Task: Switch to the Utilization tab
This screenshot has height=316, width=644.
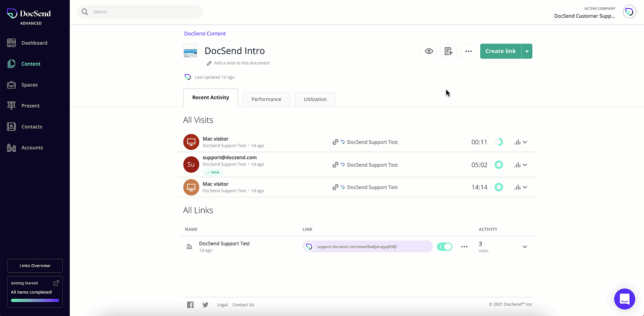Action: [x=315, y=99]
